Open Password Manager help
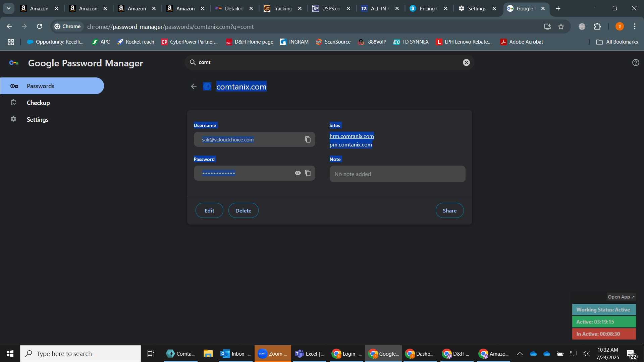Image resolution: width=644 pixels, height=362 pixels. click(636, 62)
